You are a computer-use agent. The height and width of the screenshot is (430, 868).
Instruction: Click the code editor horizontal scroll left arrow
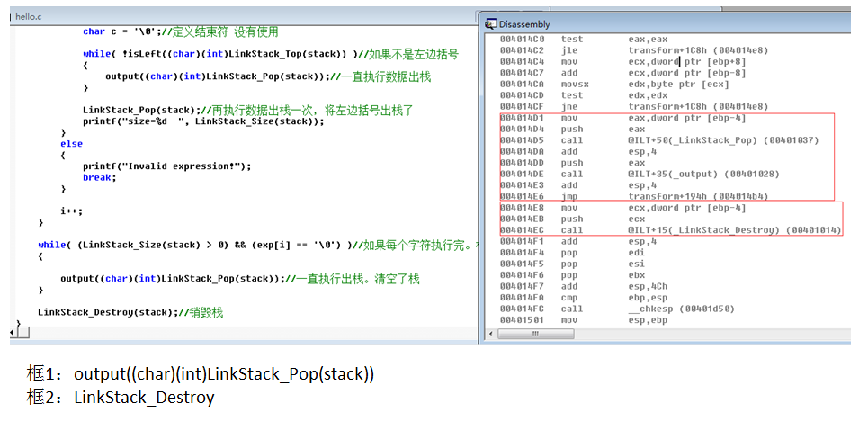click(x=13, y=333)
